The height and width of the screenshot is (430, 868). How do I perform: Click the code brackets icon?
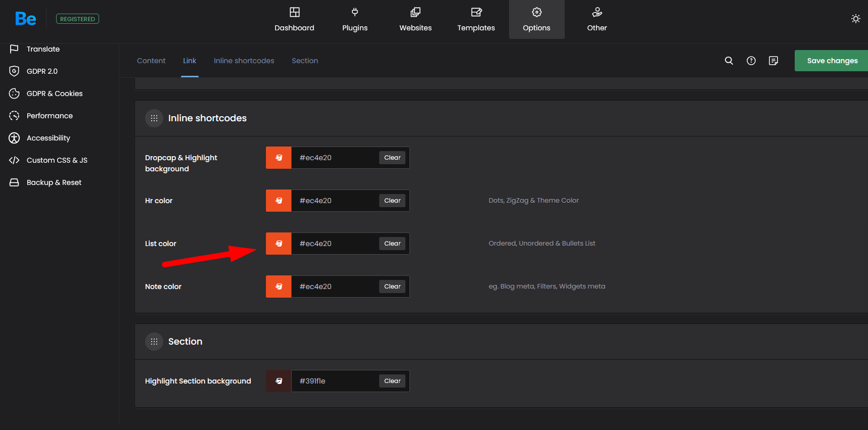point(14,160)
